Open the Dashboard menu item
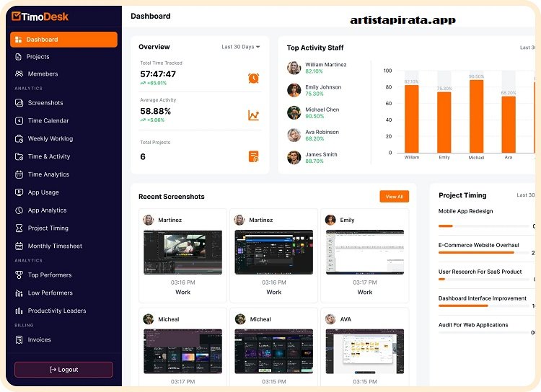This screenshot has width=541, height=392. (63, 40)
